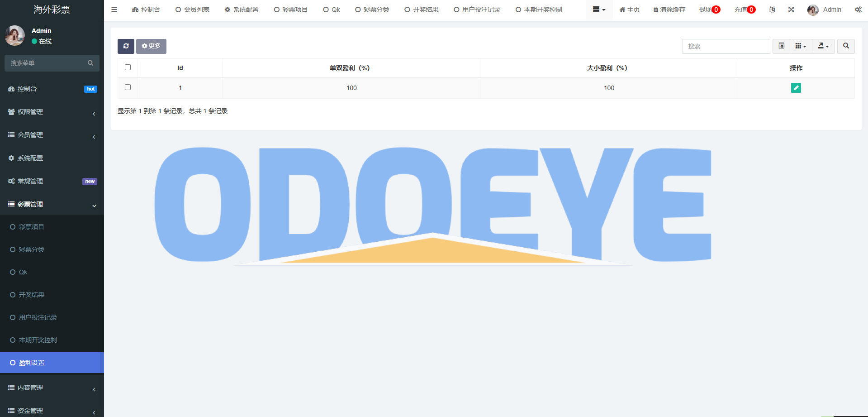Check the checkbox for row Id 1
This screenshot has height=417, width=868.
point(128,87)
